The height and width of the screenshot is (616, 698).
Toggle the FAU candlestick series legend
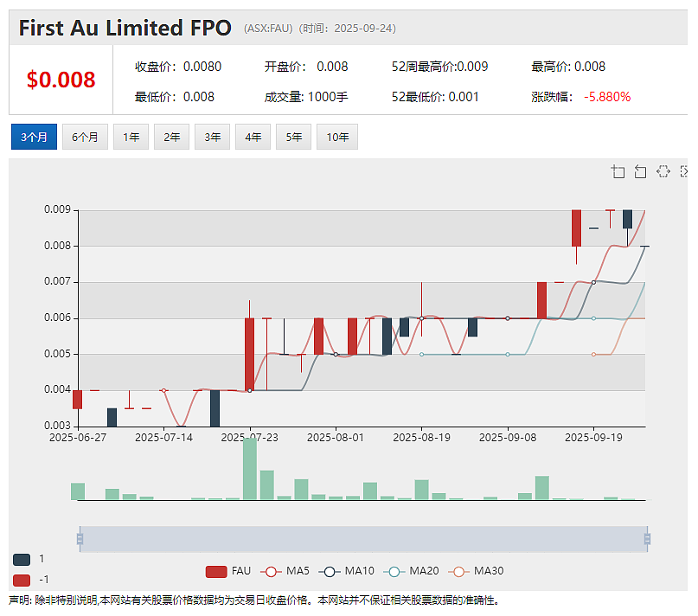tap(228, 571)
